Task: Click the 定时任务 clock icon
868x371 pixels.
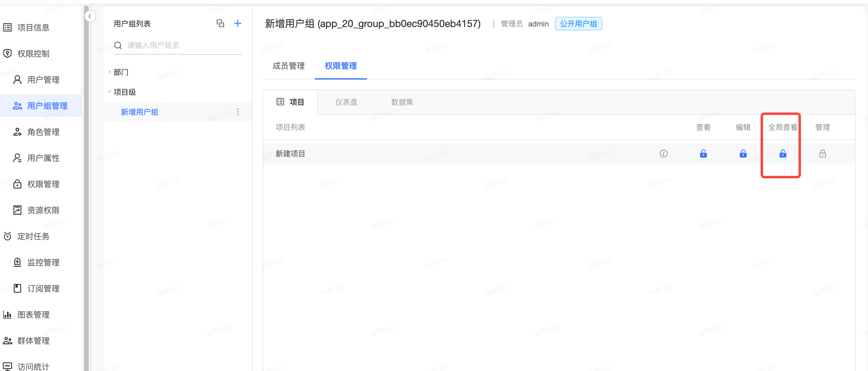Action: [x=7, y=236]
